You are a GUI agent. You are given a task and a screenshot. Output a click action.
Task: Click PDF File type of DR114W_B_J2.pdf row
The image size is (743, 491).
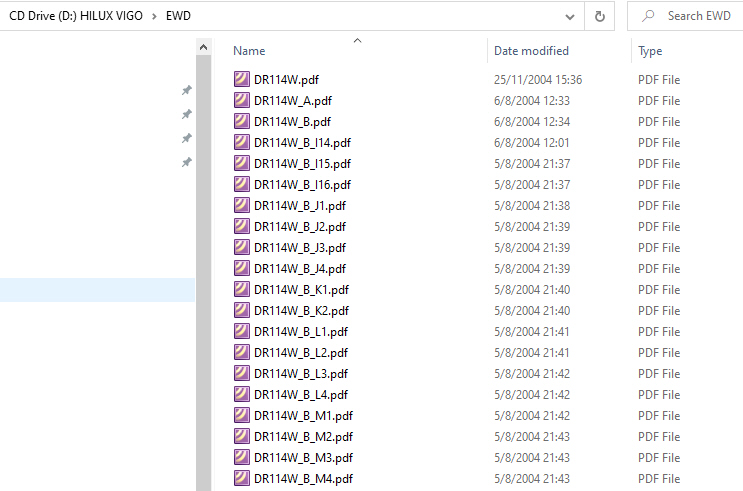pyautogui.click(x=659, y=227)
